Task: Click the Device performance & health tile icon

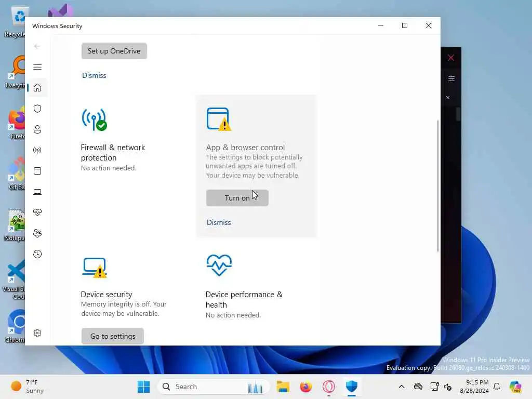Action: (219, 265)
